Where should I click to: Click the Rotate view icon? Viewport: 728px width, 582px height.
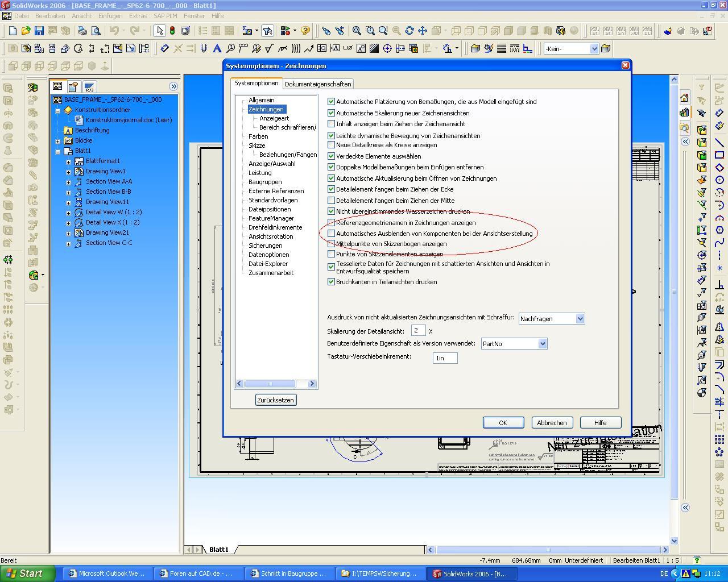coord(409,31)
